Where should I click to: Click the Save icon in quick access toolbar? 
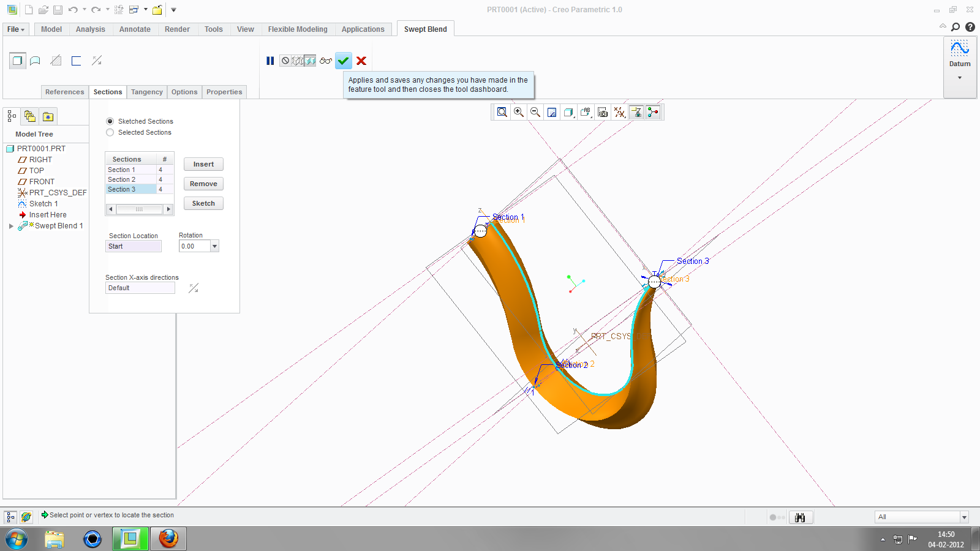pyautogui.click(x=58, y=10)
